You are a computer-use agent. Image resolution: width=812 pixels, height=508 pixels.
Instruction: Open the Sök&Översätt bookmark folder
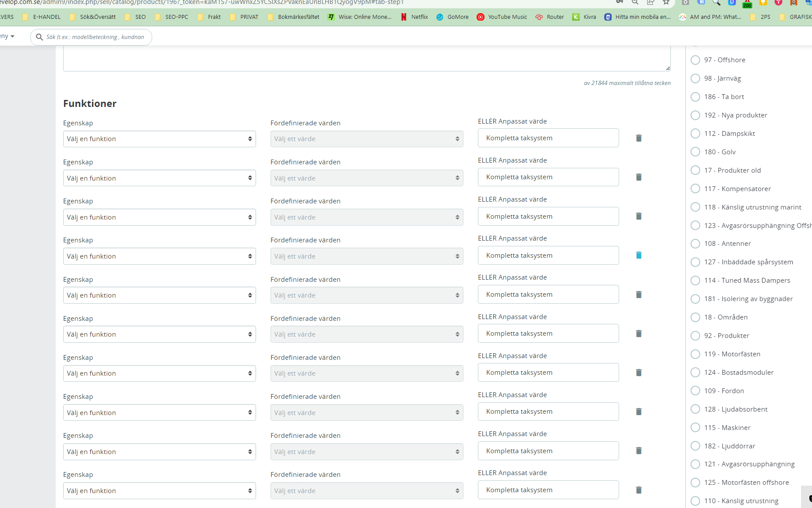(x=93, y=17)
